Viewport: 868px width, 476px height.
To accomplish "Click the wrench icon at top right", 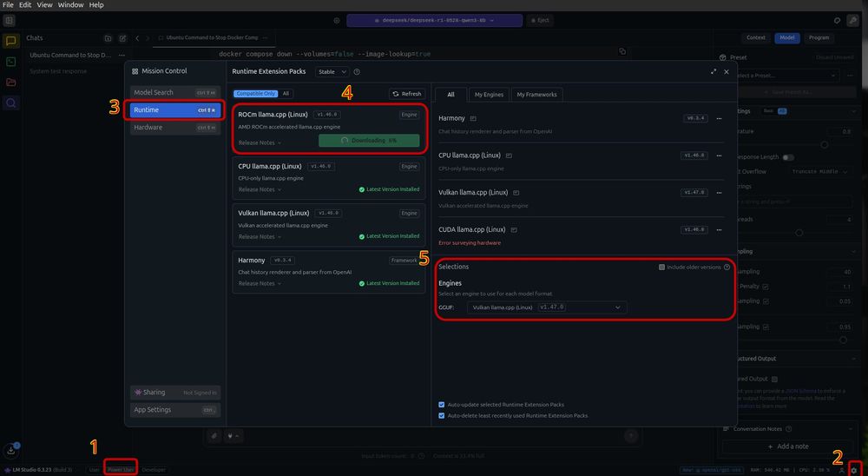I will click(x=853, y=21).
